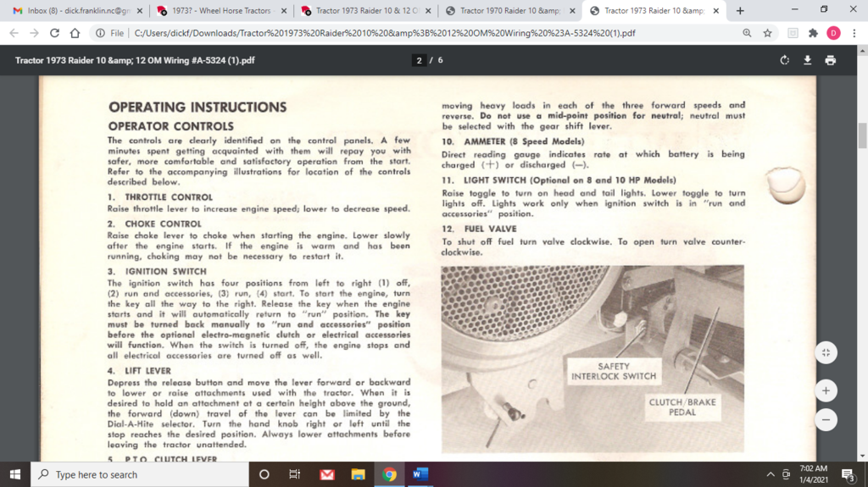Click the OPERATING INSTRUCTIONS heading

click(198, 108)
